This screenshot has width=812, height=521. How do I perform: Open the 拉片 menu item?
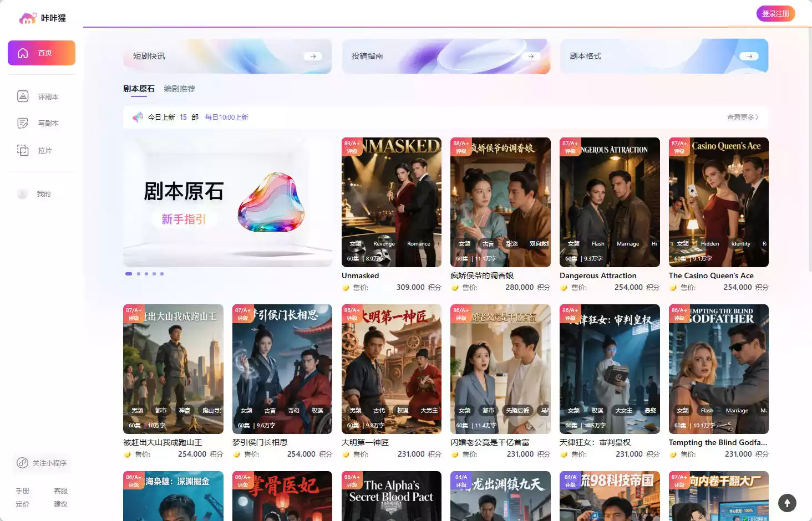42,150
